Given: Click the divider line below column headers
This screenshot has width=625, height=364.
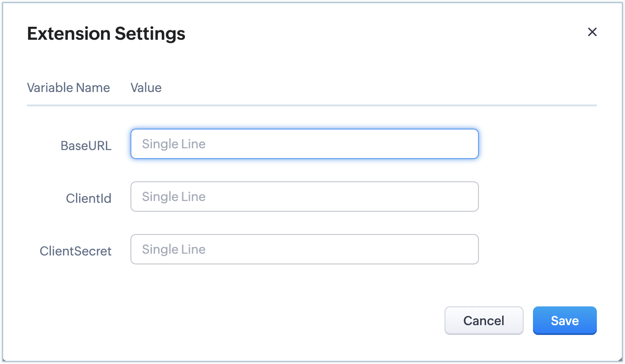Looking at the screenshot, I should [x=311, y=105].
